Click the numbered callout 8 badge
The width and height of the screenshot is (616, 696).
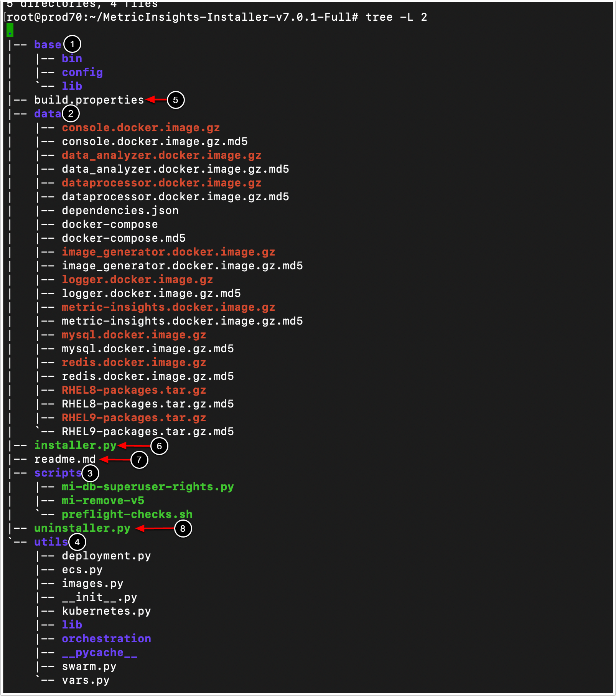183,528
